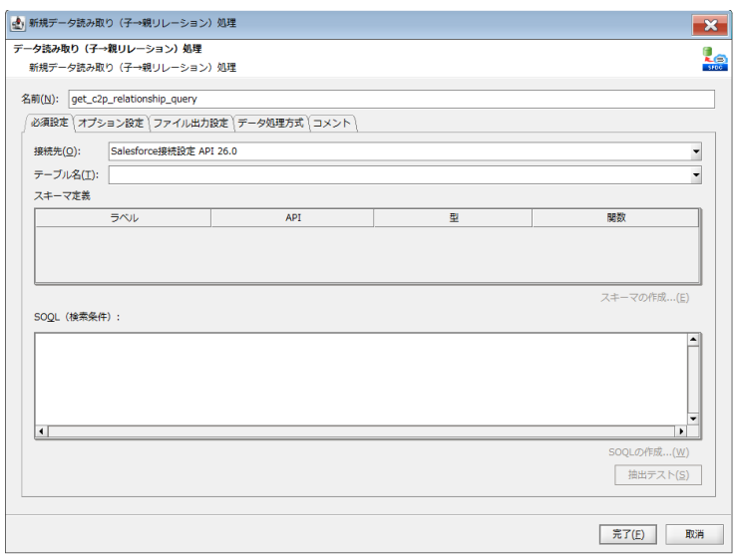Select the 必須設定 tab

point(49,124)
